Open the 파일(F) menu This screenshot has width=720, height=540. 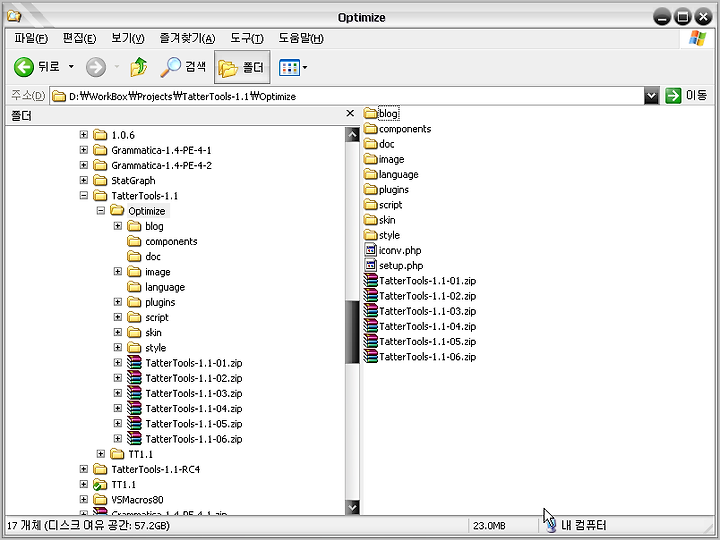tap(31, 38)
